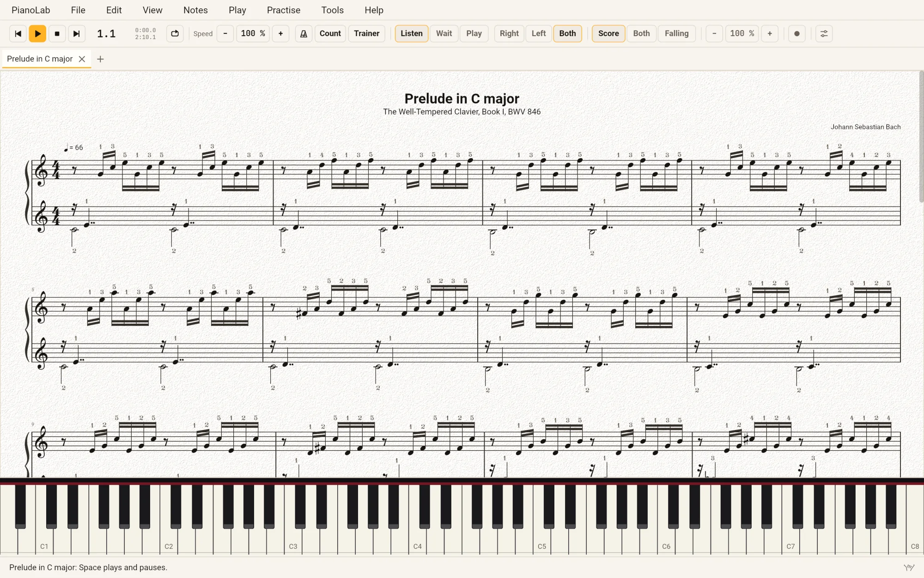Open the settings sliders icon

coord(824,33)
